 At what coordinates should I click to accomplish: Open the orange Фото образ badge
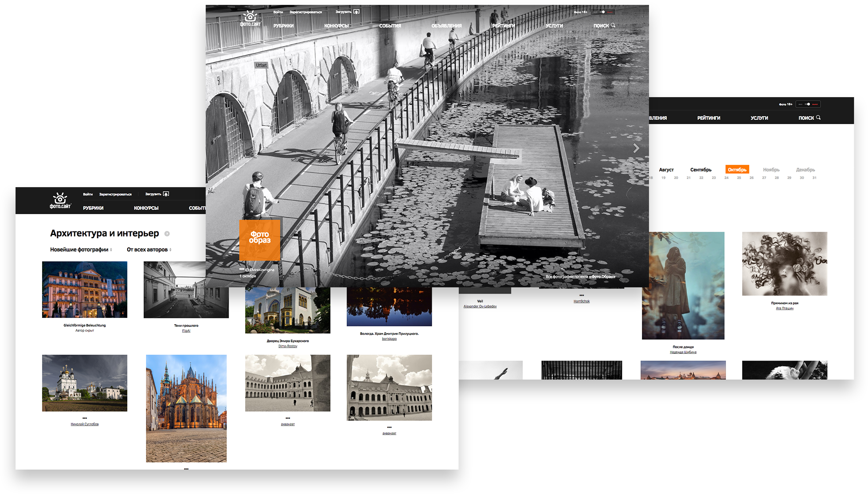(x=260, y=240)
